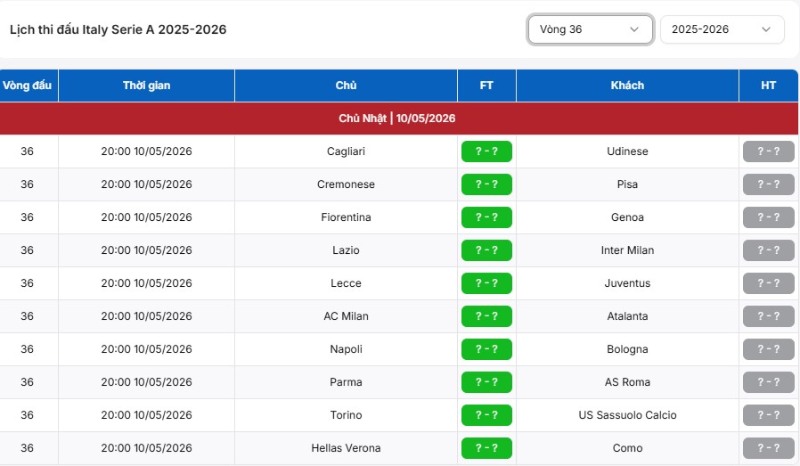Open the Pisa team link

[x=628, y=184]
